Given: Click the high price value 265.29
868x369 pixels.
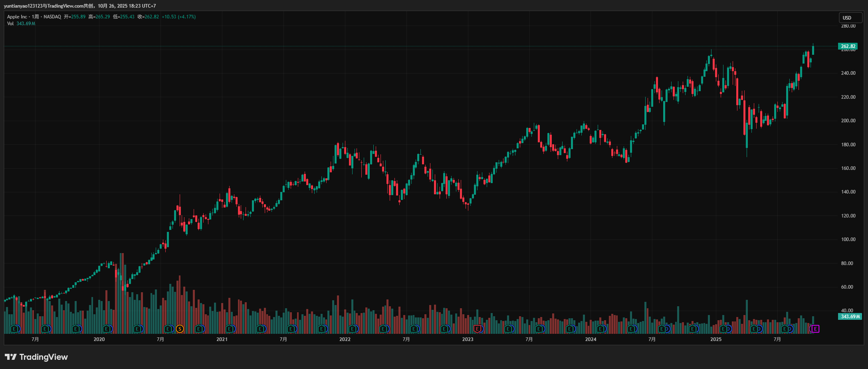Looking at the screenshot, I should [x=103, y=17].
